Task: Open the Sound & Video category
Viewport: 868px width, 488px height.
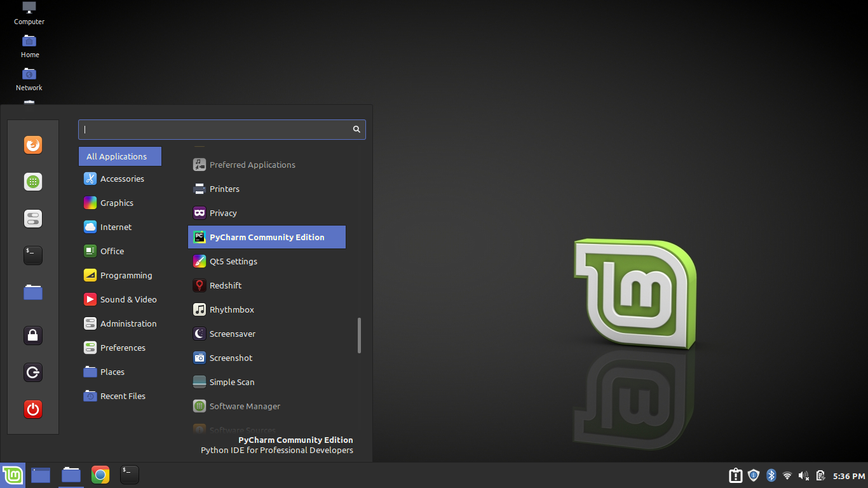Action: [x=120, y=300]
